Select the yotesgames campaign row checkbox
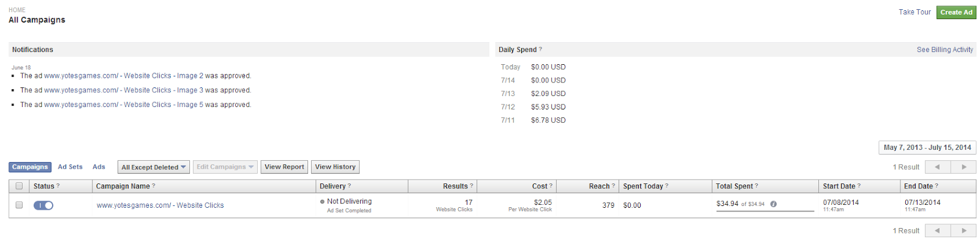The height and width of the screenshot is (239, 980). [19, 205]
